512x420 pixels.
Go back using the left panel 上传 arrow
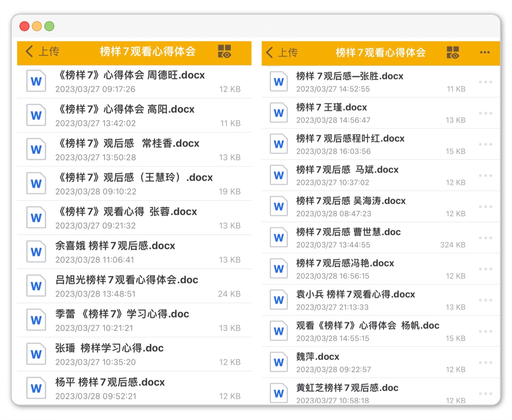[x=29, y=51]
